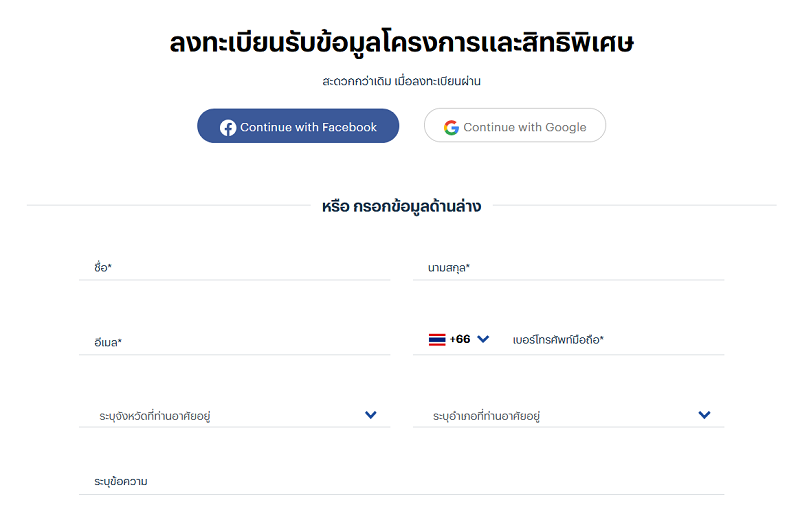Viewport: 800px width, 516px height.
Task: Focus the last name (นามสกุล) field
Action: tap(568, 267)
